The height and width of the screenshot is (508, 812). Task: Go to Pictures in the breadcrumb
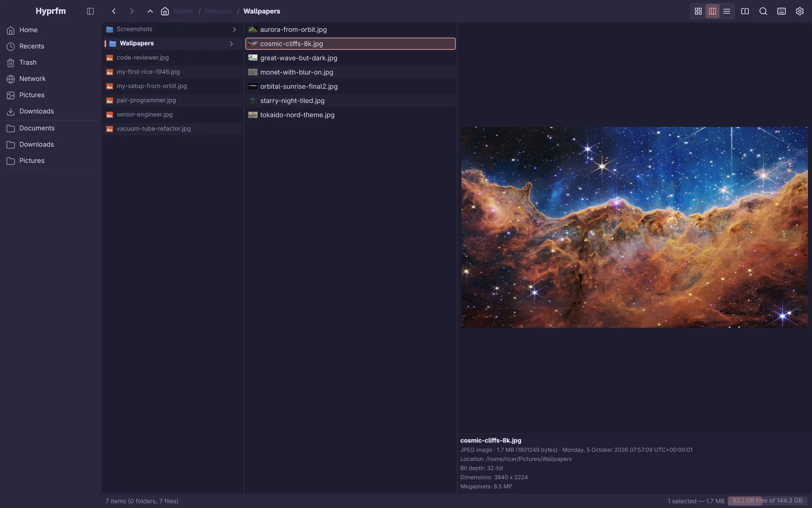coord(218,11)
